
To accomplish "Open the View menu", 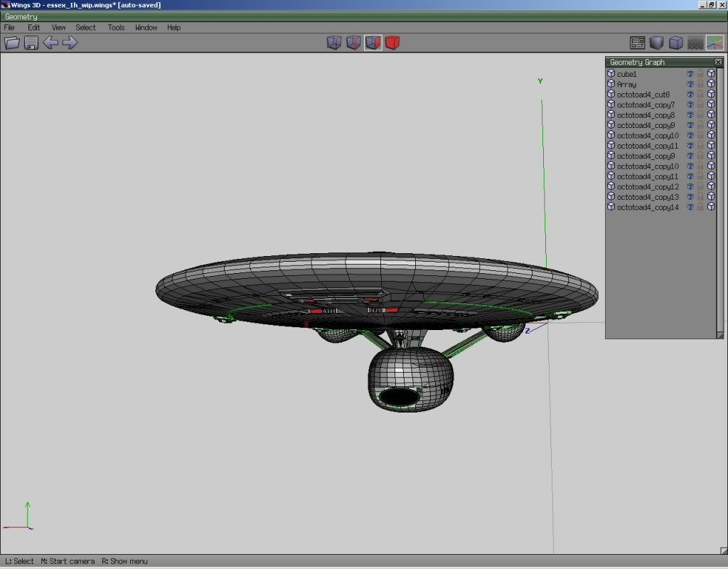I will coord(58,28).
